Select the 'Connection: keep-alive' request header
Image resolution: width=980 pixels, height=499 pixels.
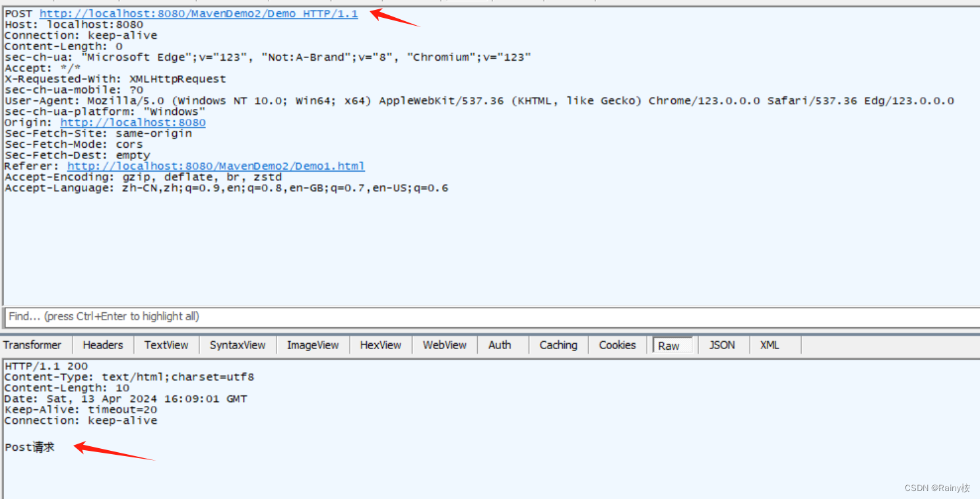click(81, 36)
